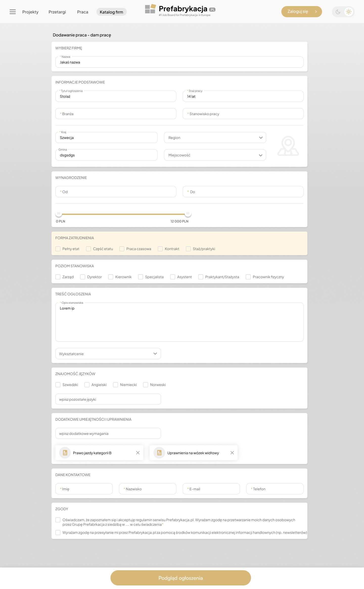Click the Kraj field
This screenshot has height=589, width=364.
[106, 137]
